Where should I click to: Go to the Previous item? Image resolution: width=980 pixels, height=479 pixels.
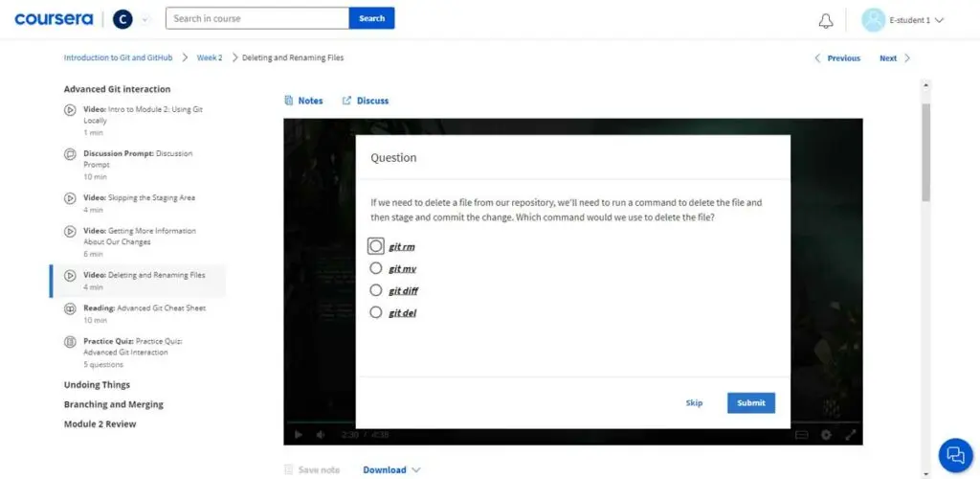tap(844, 58)
